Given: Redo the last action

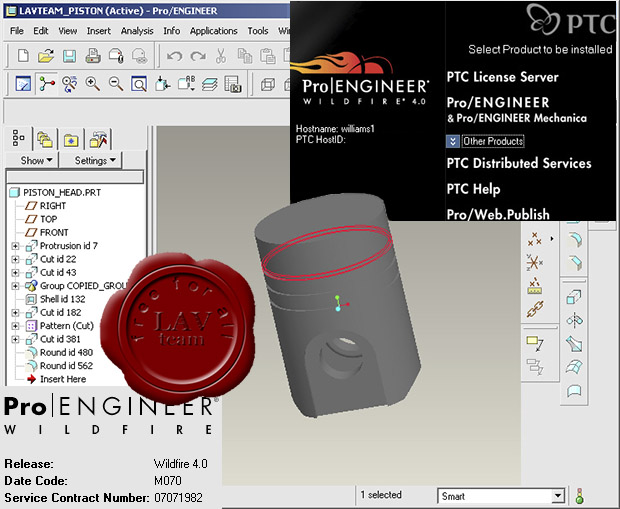Looking at the screenshot, I should pos(198,56).
